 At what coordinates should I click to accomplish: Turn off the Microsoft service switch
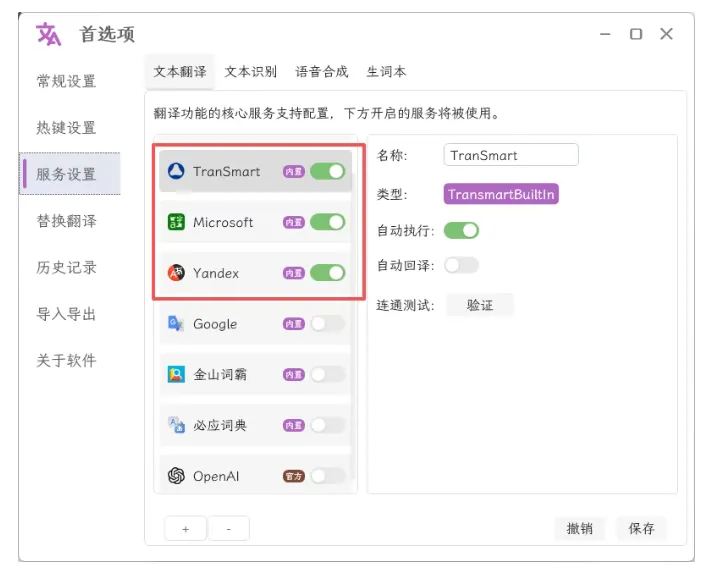[x=328, y=222]
